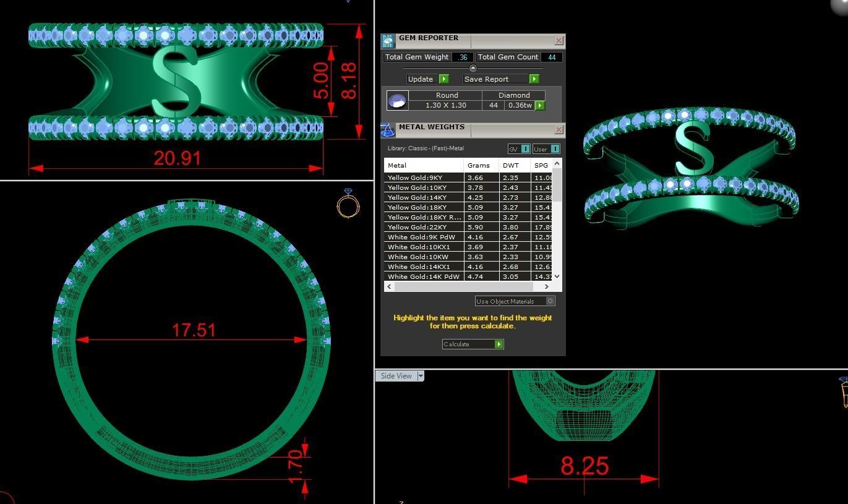Close the Gem Reporter panel
Screen dimensions: 848x504
(559, 41)
